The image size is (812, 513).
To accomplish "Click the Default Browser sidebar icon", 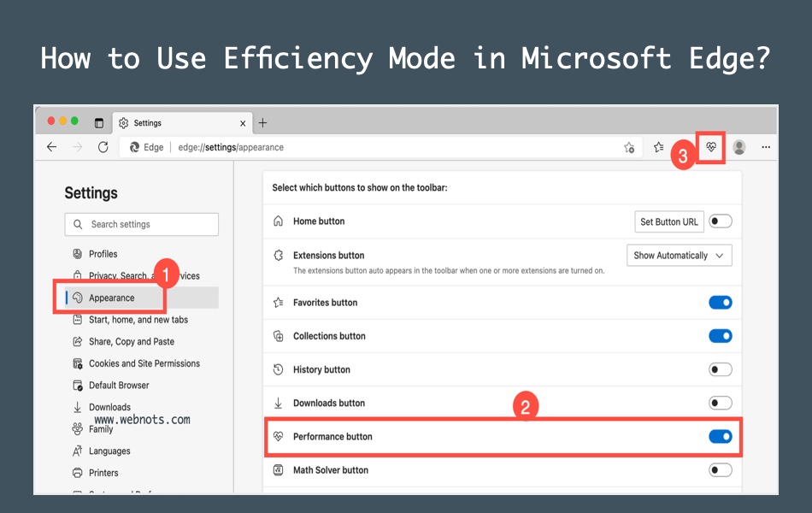I will [77, 385].
